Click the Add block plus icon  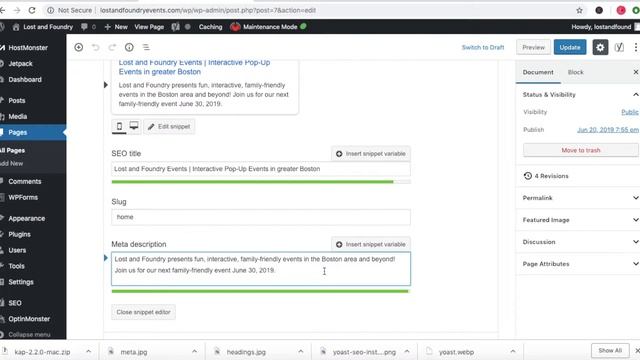point(79,47)
